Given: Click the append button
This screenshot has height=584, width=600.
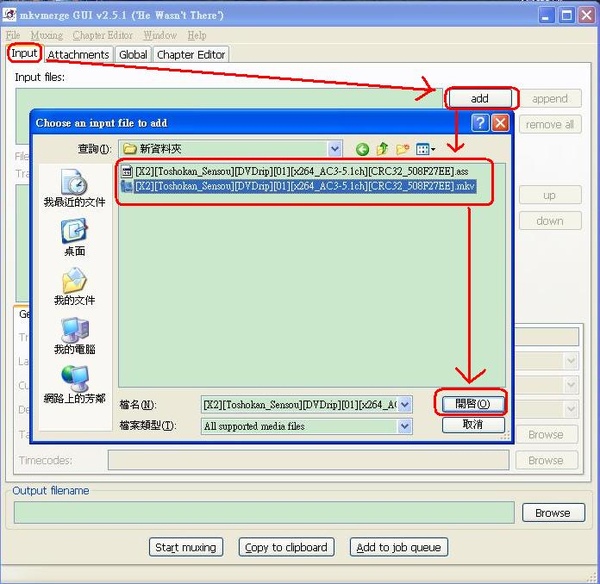Looking at the screenshot, I should coord(550,99).
